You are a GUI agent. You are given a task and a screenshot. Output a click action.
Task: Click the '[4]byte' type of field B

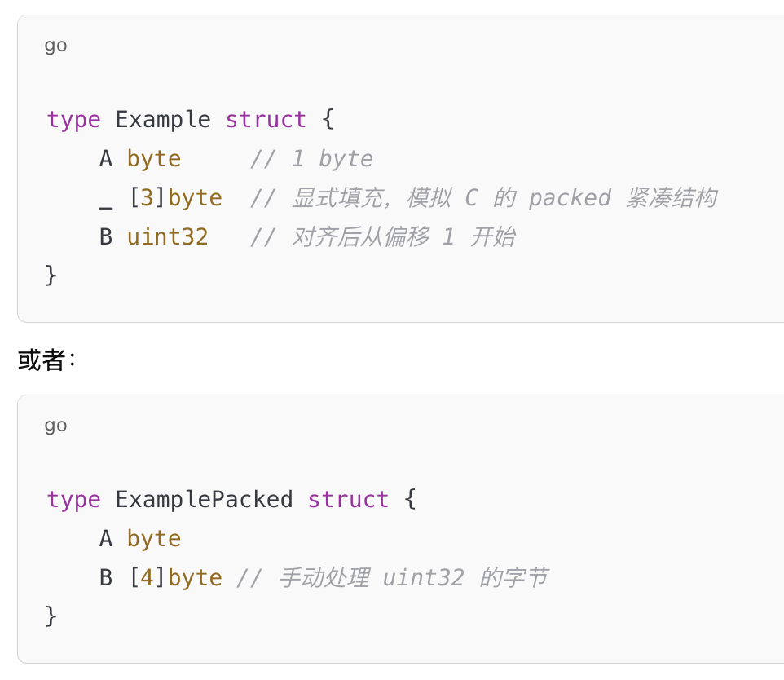coord(175,577)
